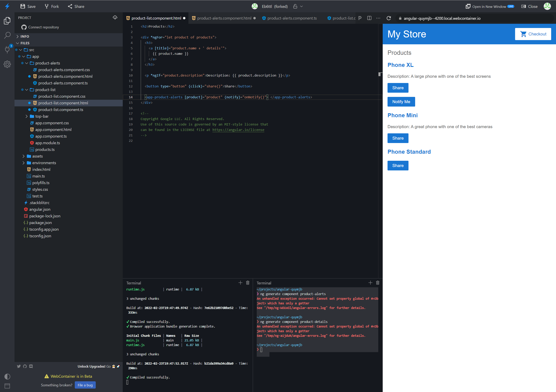Open the project privacy lock toggle
The height and width of the screenshot is (392, 556).
click(x=296, y=6)
